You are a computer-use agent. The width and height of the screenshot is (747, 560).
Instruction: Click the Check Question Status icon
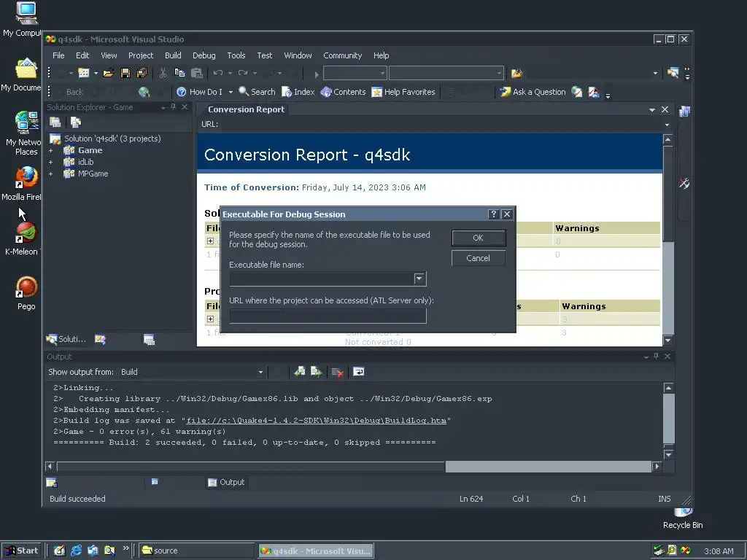577,92
